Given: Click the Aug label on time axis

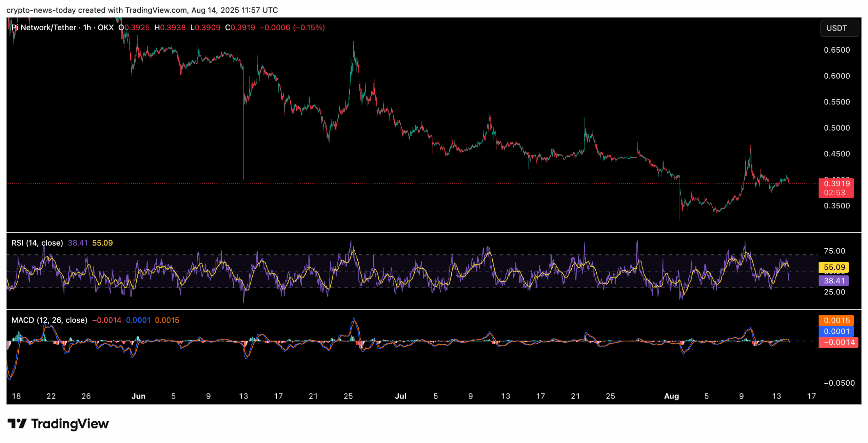Looking at the screenshot, I should click(x=671, y=397).
